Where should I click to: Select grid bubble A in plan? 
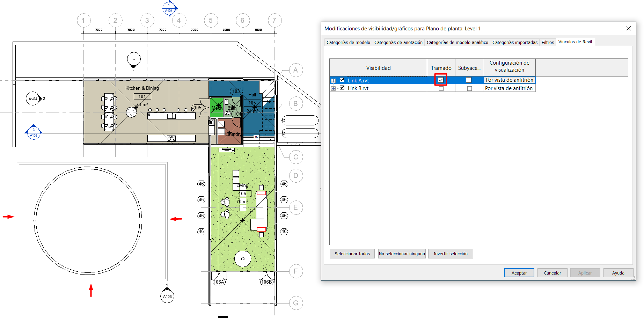click(295, 70)
